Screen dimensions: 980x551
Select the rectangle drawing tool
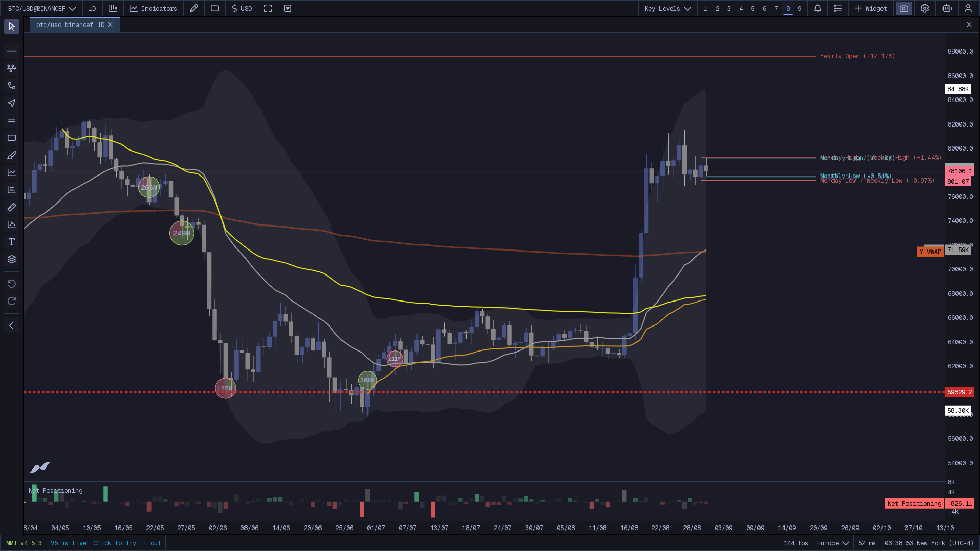click(12, 138)
